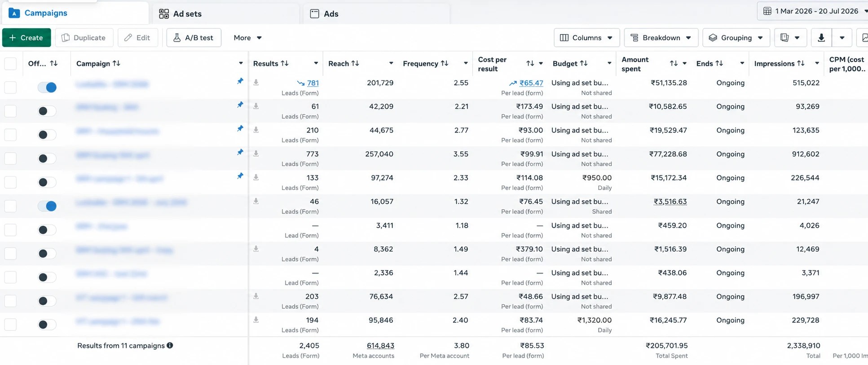Click the green Create button
The image size is (868, 365).
26,38
